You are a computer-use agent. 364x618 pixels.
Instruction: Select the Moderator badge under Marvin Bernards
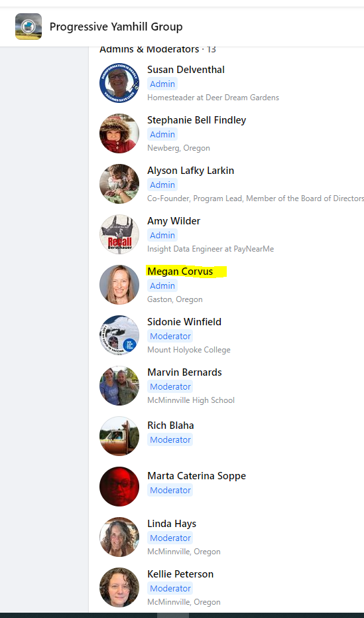(170, 386)
